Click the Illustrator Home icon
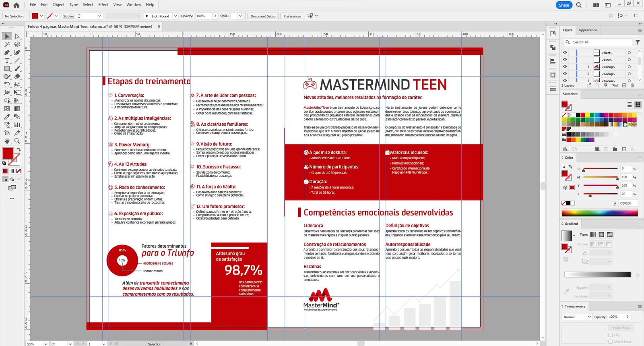Viewport: 644px width, 346px height. coord(16,5)
